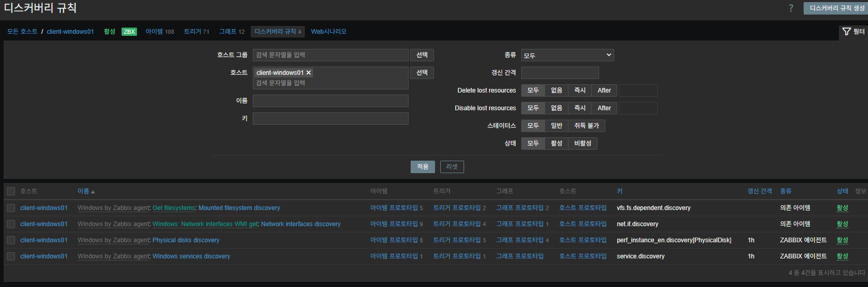Select 일반 in 스테이터스 options
This screenshot has width=868, height=287.
pyautogui.click(x=557, y=126)
